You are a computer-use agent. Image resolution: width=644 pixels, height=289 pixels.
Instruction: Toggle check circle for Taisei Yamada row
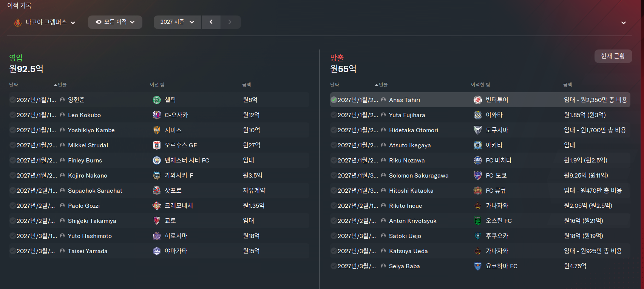(x=12, y=251)
